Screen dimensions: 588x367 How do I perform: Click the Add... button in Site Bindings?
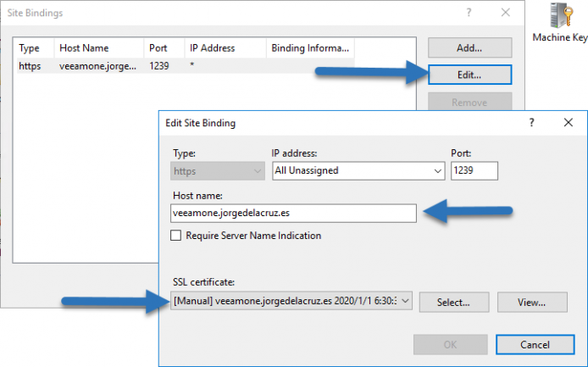(x=469, y=47)
